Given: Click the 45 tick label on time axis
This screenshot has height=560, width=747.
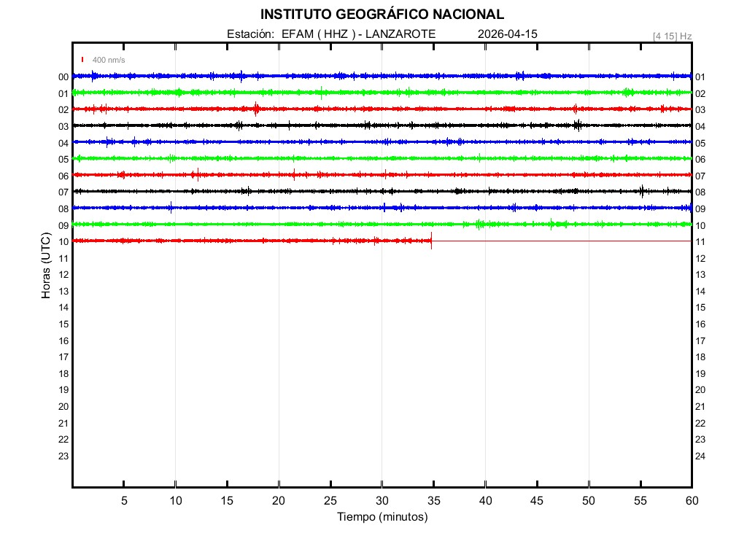Looking at the screenshot, I should 536,501.
